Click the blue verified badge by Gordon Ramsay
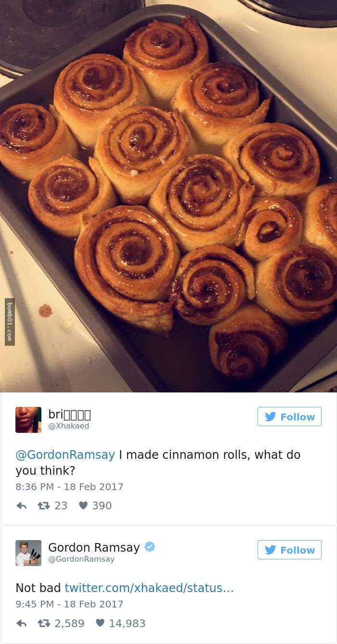337x644 pixels. click(150, 547)
